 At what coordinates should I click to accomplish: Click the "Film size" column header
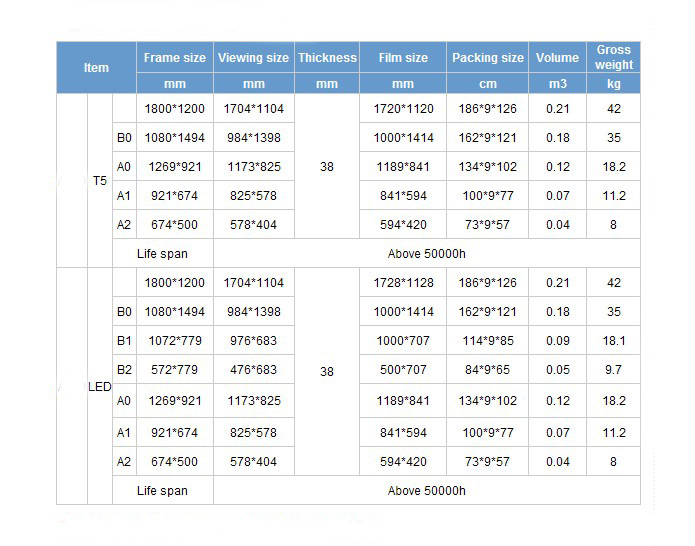pos(403,58)
